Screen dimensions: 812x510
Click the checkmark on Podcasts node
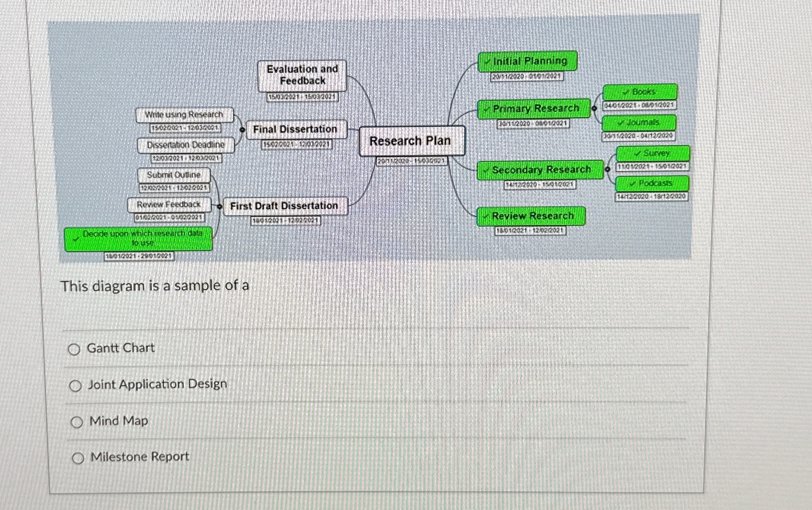(632, 184)
